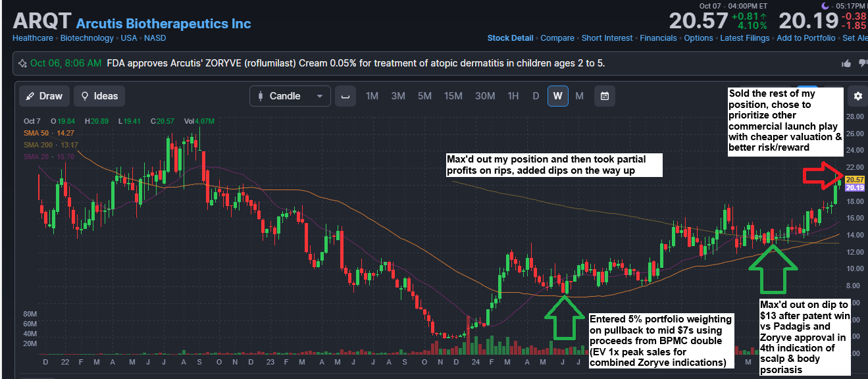Image resolution: width=868 pixels, height=379 pixels.
Task: Open Latest Filings
Action: pyautogui.click(x=745, y=38)
